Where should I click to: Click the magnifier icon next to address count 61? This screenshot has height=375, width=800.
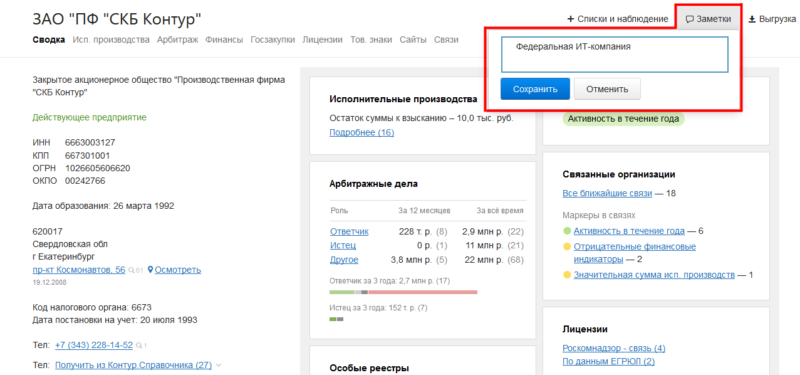[x=132, y=270]
